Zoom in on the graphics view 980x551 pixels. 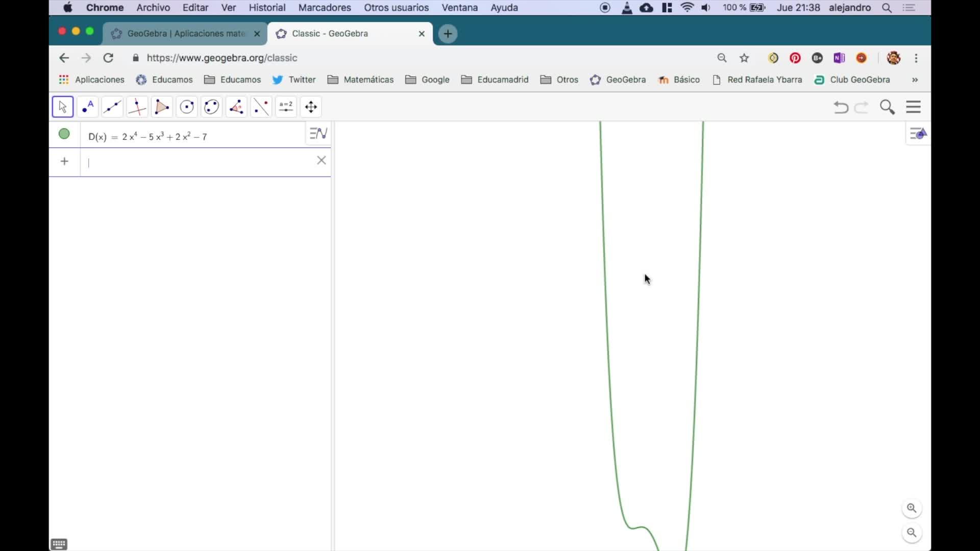click(912, 508)
